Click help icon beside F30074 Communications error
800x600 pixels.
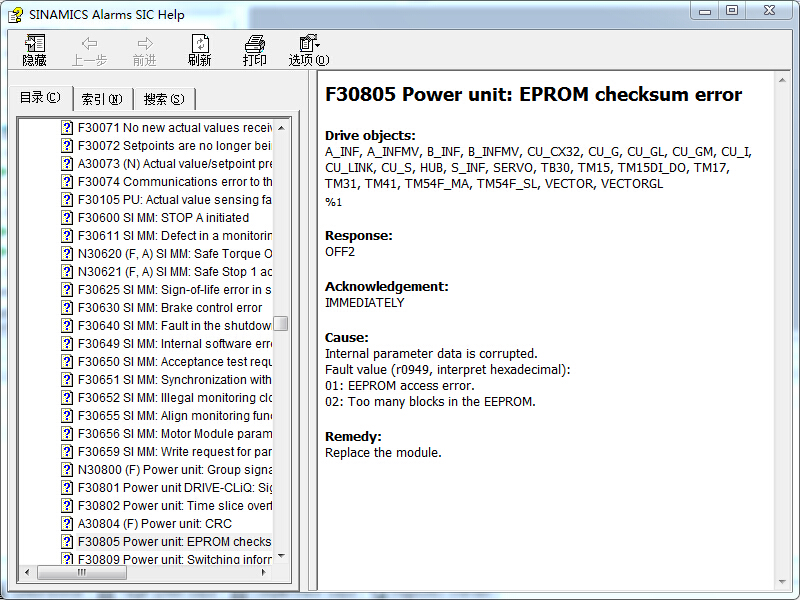[x=67, y=182]
